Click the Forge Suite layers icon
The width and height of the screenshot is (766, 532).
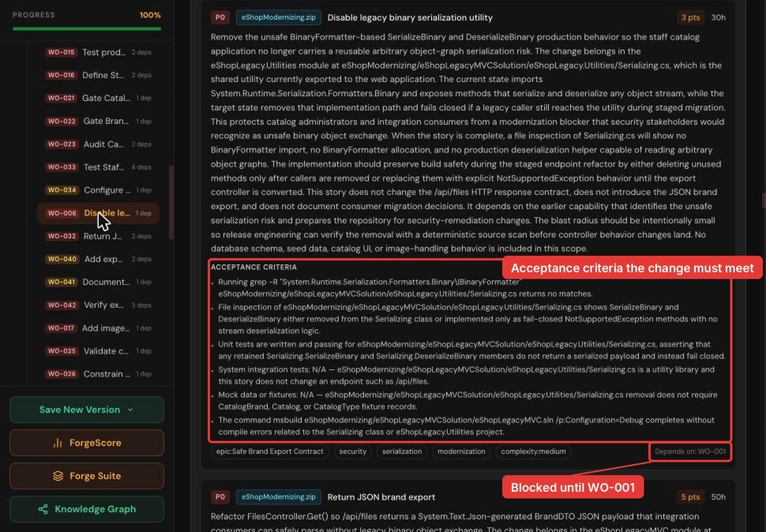pos(58,476)
